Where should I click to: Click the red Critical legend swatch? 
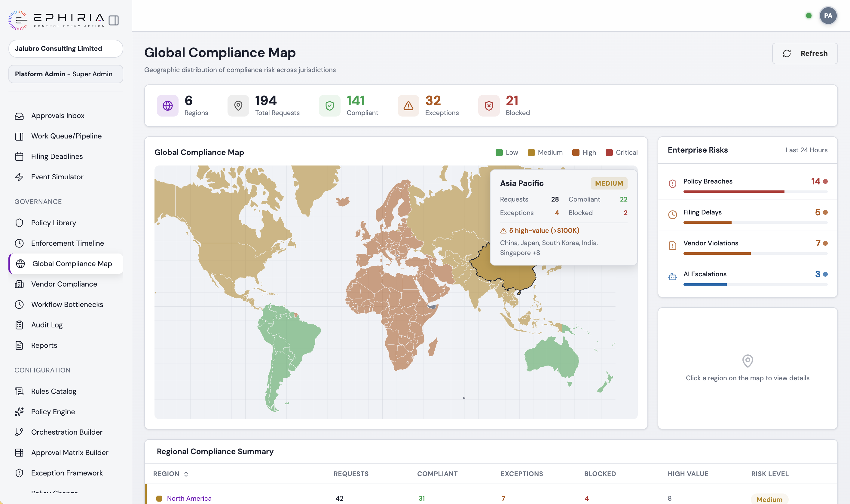tap(609, 153)
